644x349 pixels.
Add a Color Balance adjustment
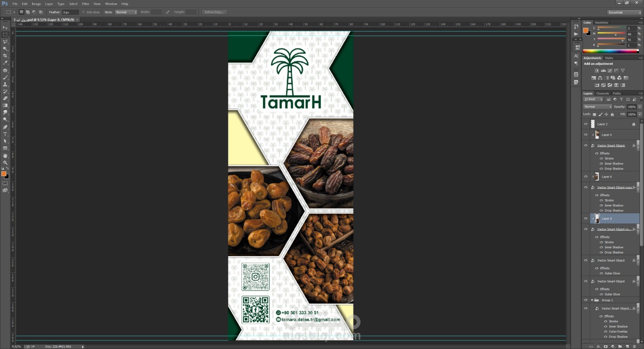point(600,78)
